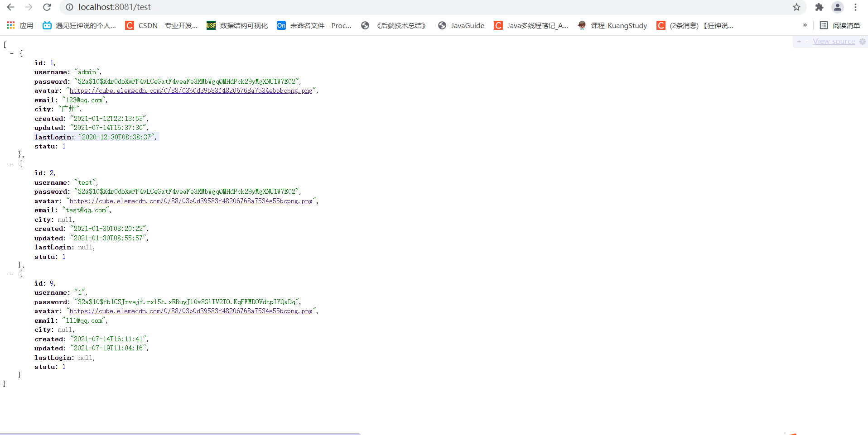868x435 pixels.
Task: Click the username value "test"
Action: point(85,182)
